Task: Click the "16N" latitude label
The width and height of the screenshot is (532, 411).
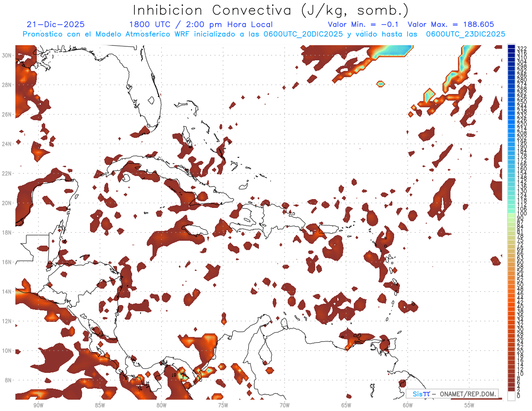Action: (7, 262)
